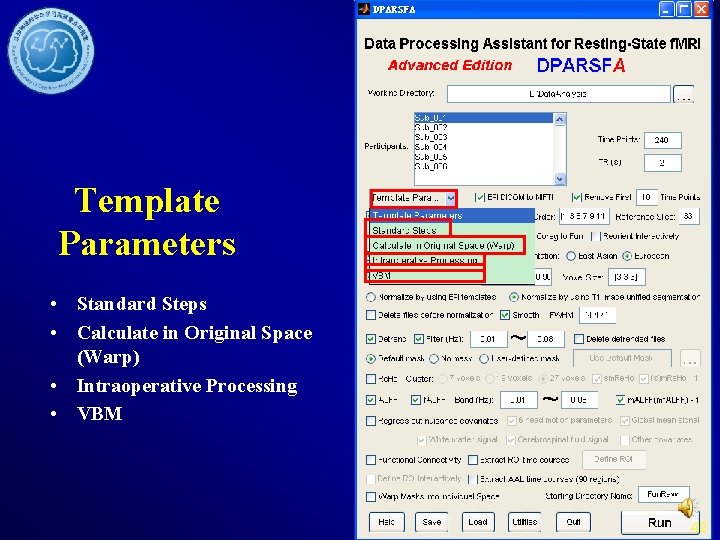The height and width of the screenshot is (540, 720).
Task: Select the User-defined mask radio button
Action: click(x=484, y=359)
